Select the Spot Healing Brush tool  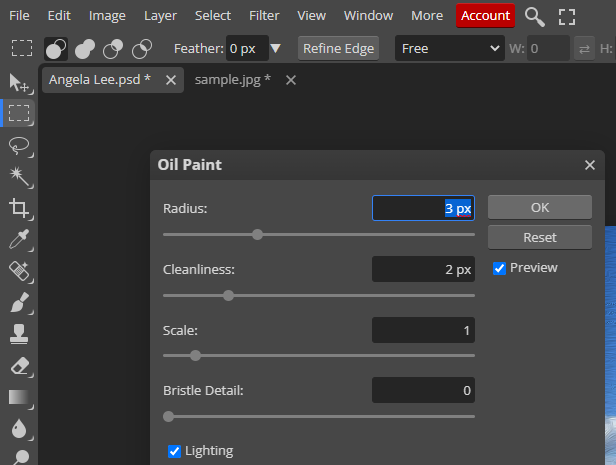19,271
